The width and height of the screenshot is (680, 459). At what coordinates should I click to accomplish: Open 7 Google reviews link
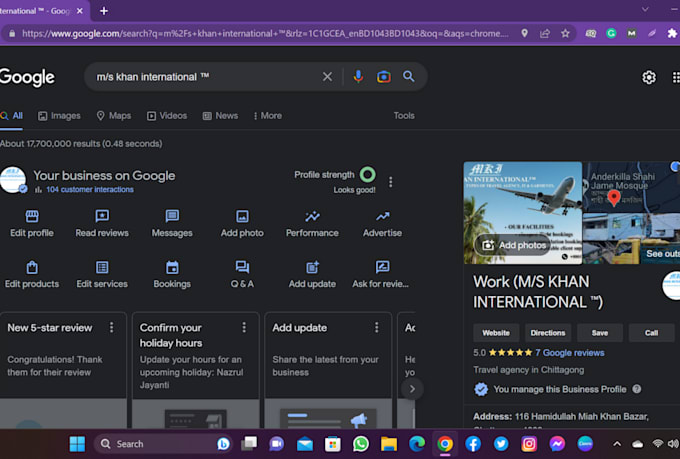(x=569, y=353)
